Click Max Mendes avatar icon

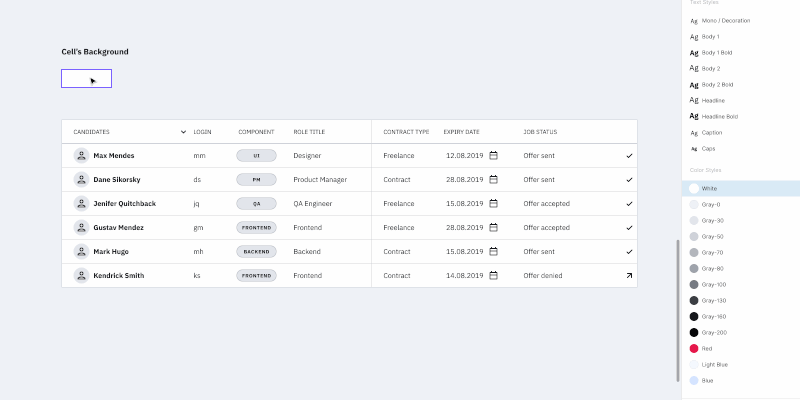pos(81,156)
